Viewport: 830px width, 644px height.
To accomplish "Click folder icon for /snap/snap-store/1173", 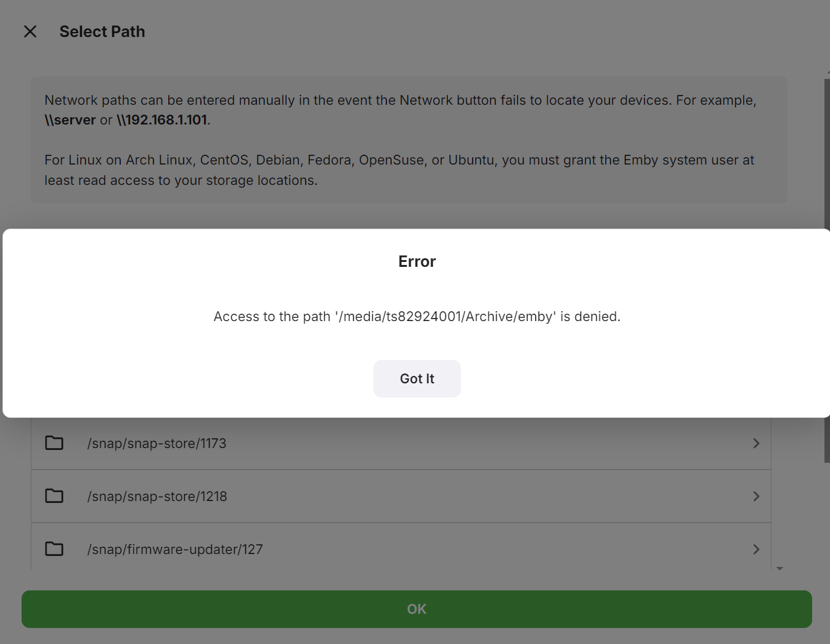I will 54,443.
